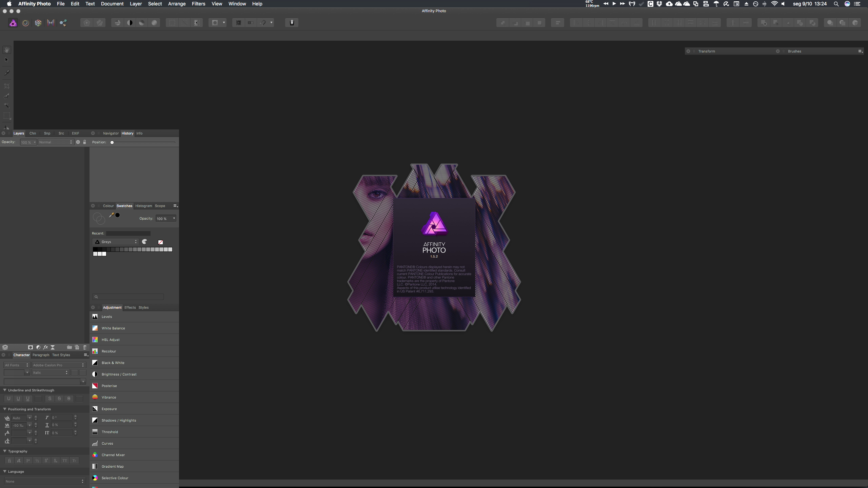Switch to the Chn tab

[33, 134]
